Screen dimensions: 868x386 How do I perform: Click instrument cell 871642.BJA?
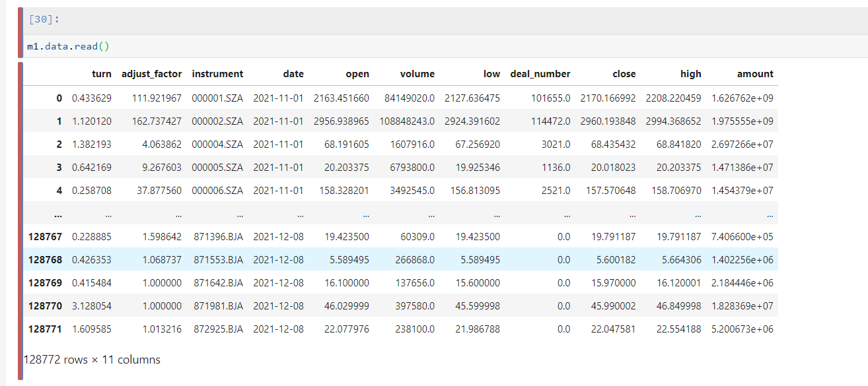[x=218, y=283]
